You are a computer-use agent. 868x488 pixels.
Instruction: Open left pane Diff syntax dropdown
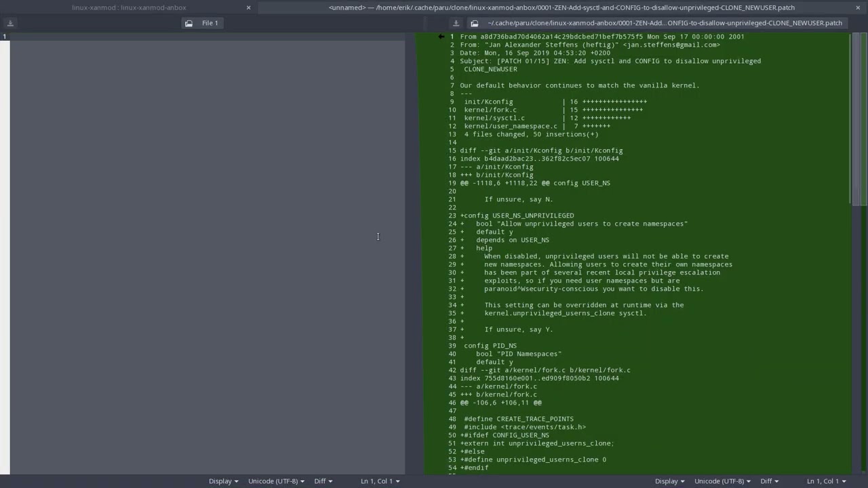click(323, 481)
